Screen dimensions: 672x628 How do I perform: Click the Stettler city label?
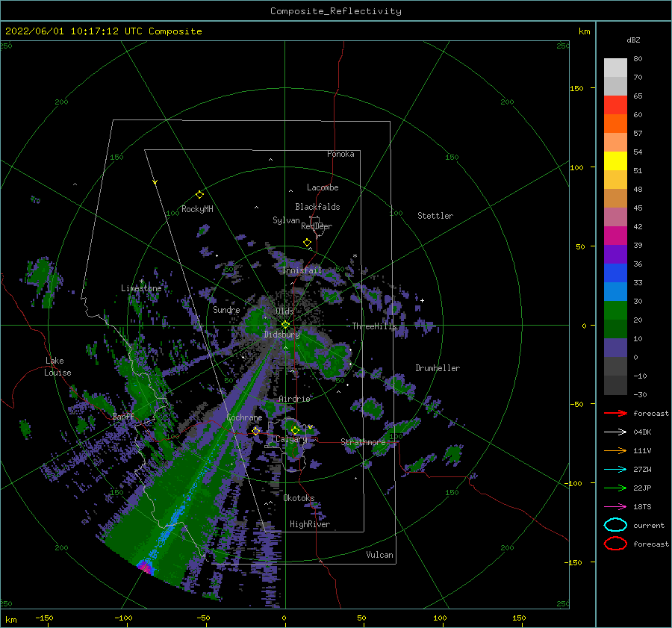(x=435, y=216)
